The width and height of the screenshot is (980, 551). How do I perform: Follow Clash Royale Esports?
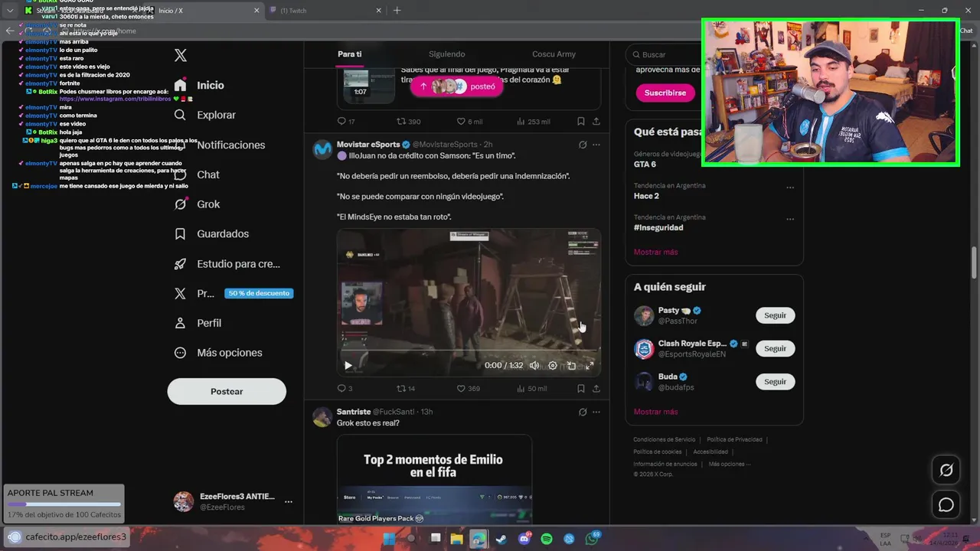(775, 348)
